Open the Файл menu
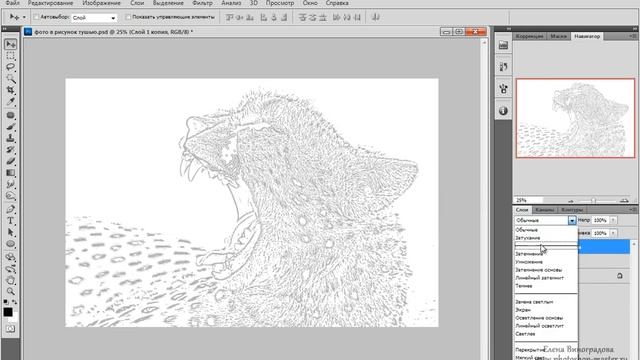This screenshot has height=360, width=640. pyautogui.click(x=12, y=3)
